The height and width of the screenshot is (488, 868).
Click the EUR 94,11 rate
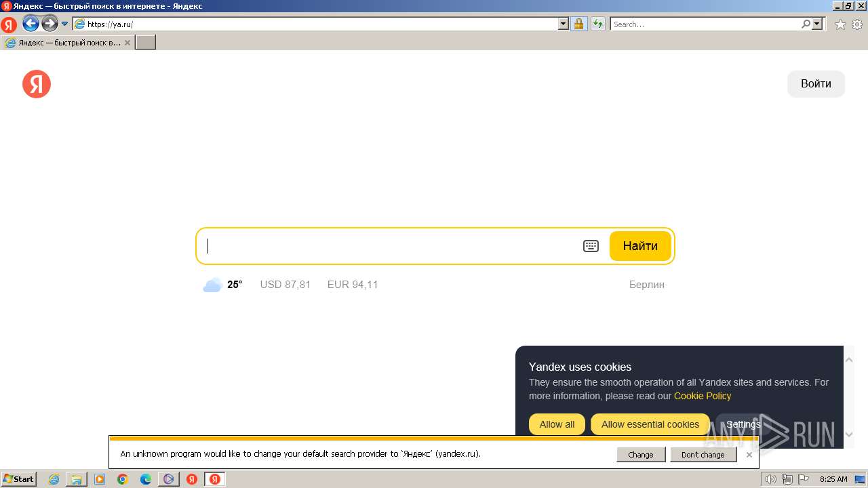[x=353, y=285]
